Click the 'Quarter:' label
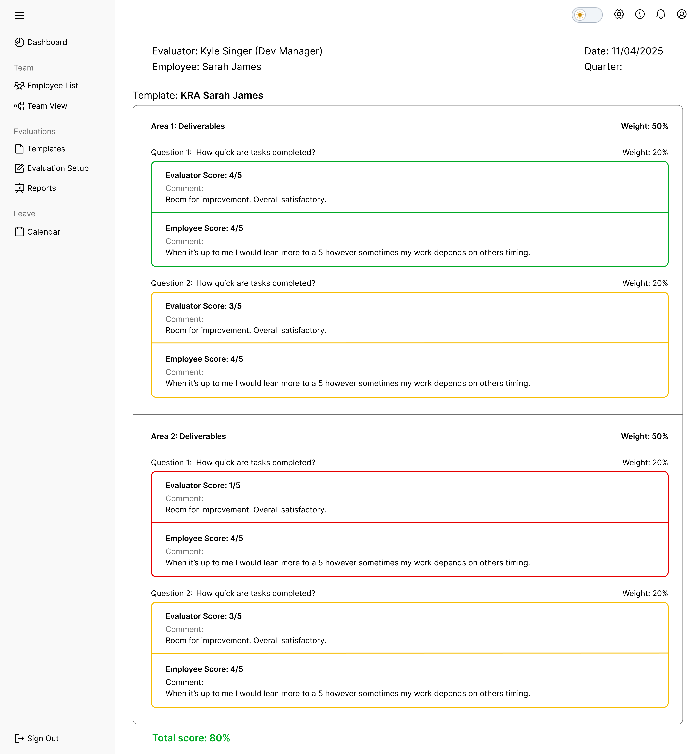The width and height of the screenshot is (700, 754). coord(603,67)
